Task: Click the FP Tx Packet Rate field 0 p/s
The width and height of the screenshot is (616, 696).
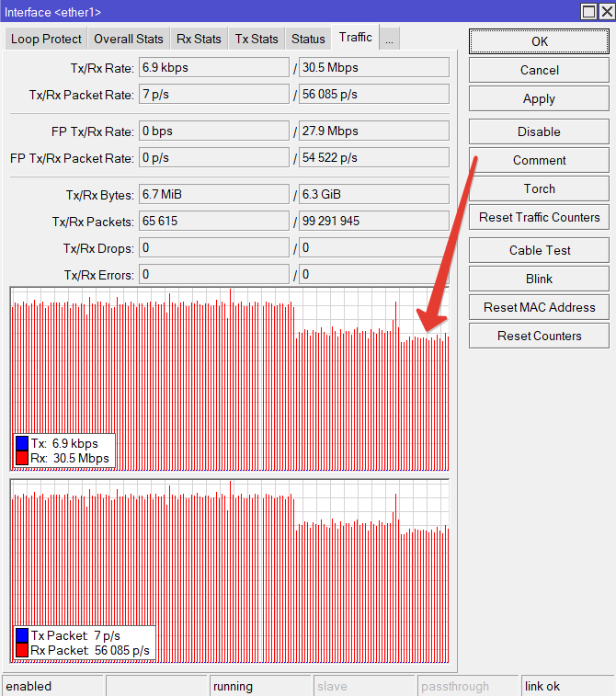Action: 214,157
